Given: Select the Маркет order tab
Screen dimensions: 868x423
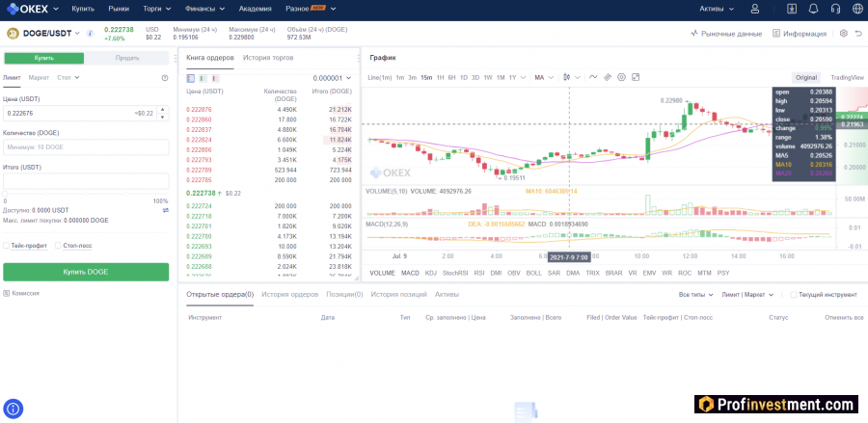Looking at the screenshot, I should [x=39, y=77].
